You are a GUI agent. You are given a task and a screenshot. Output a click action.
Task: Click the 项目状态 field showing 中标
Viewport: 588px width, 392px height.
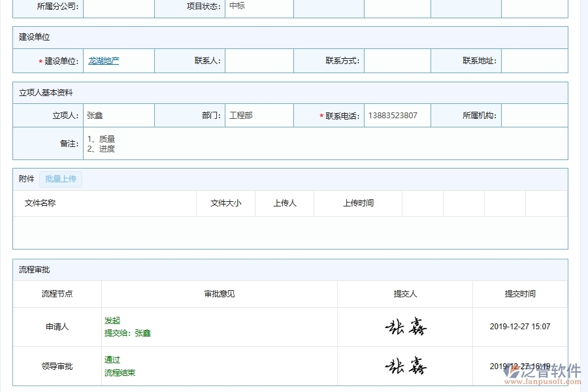259,8
